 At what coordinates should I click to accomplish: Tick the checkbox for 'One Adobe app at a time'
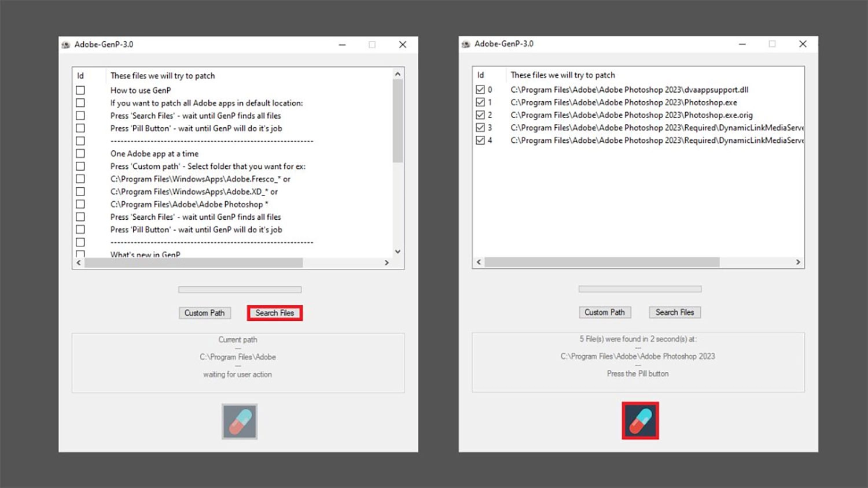[80, 154]
